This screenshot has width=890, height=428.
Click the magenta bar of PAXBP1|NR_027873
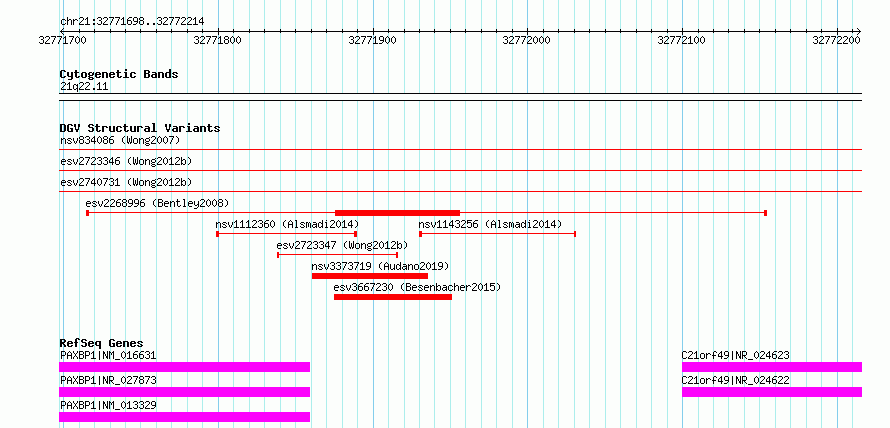pyautogui.click(x=184, y=392)
